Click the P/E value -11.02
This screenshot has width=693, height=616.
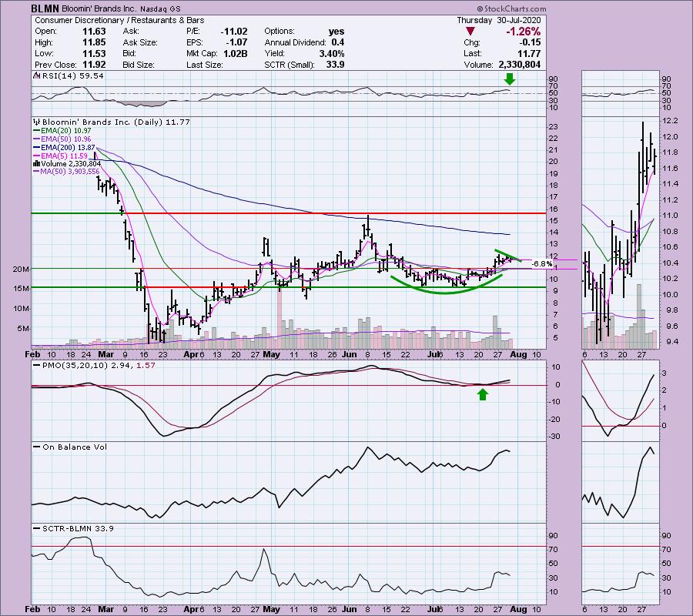(x=234, y=32)
